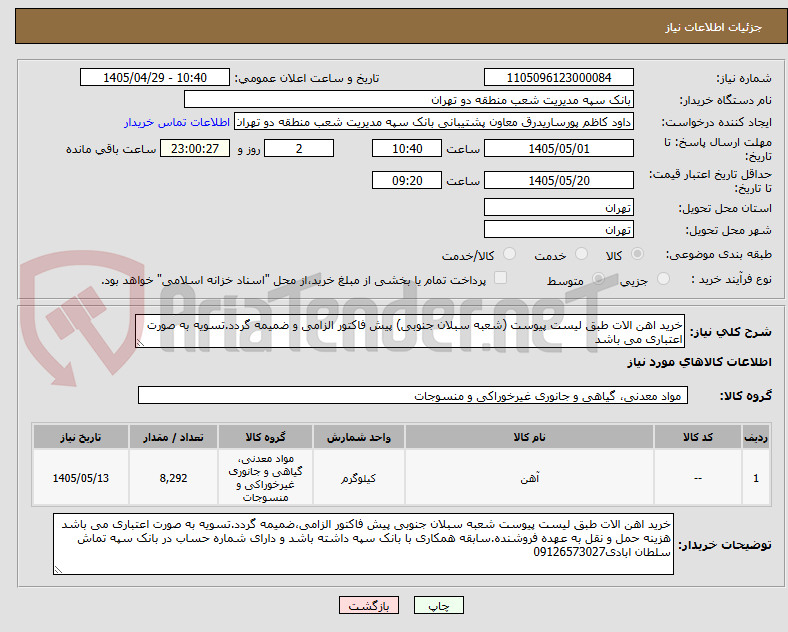Click the نام کالا column header

pos(529,437)
